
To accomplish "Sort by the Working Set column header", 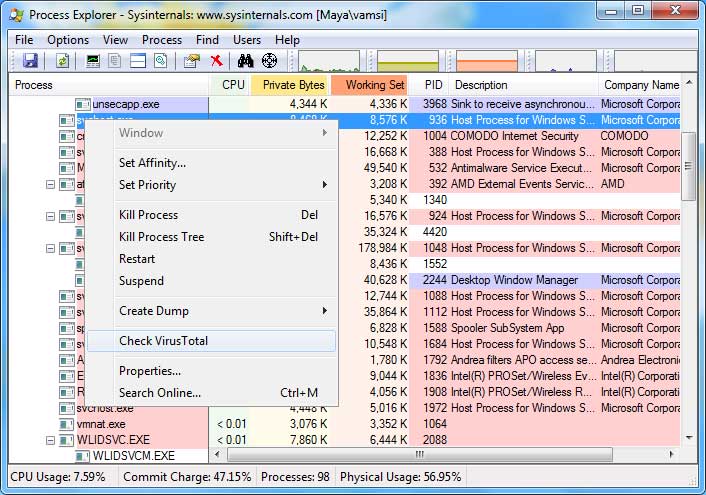I will click(370, 85).
